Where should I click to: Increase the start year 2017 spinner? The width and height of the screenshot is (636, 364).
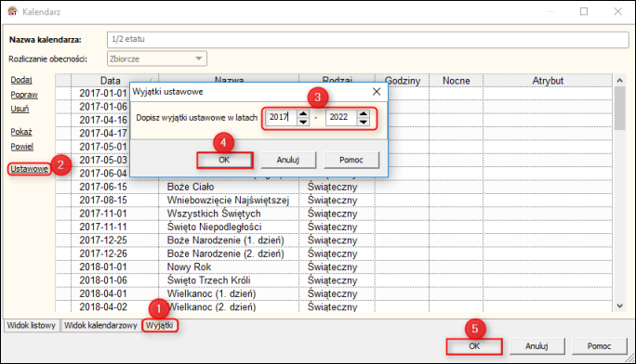tap(303, 114)
